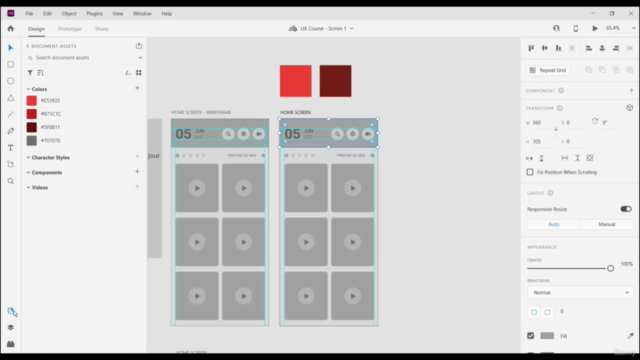
Task: Click the sort assets icon
Action: (x=40, y=73)
